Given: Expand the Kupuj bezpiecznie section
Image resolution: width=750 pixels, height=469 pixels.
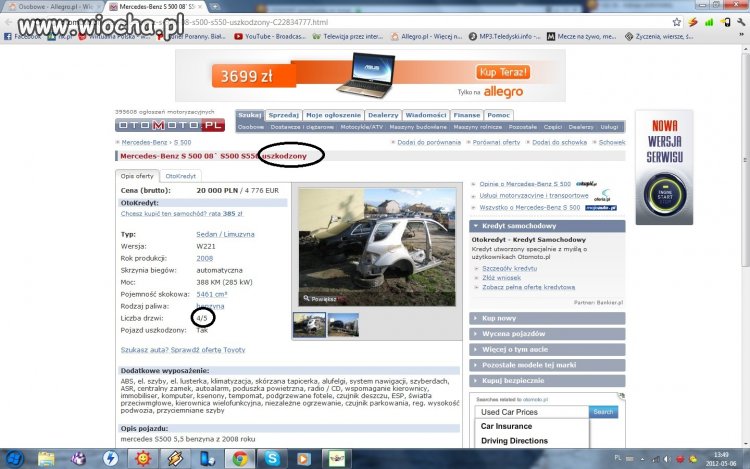Looking at the screenshot, I should tap(547, 381).
